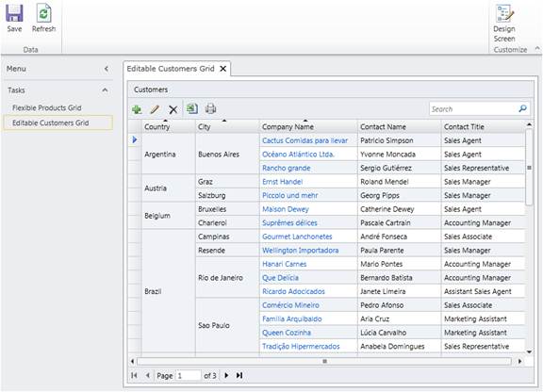Click the search magnifier icon
The height and width of the screenshot is (392, 543).
[x=522, y=108]
